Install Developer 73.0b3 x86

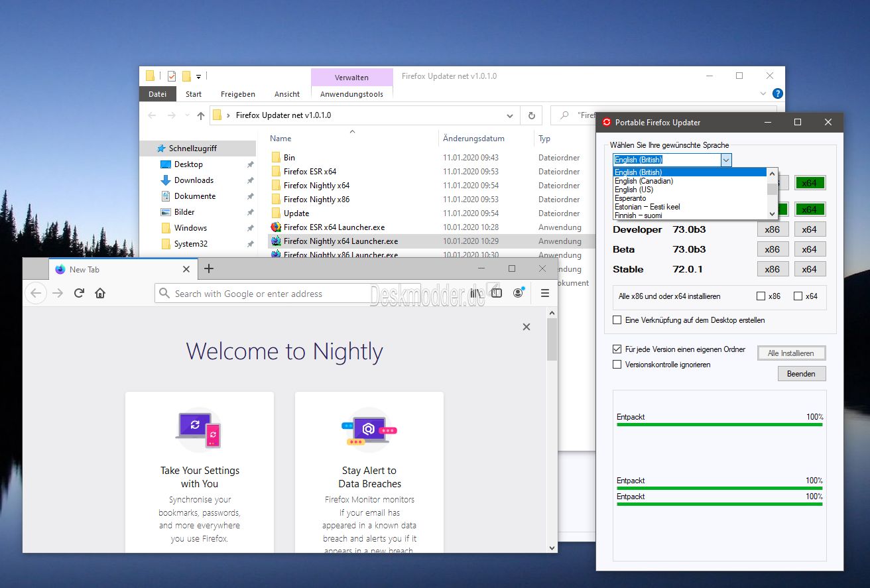pyautogui.click(x=773, y=230)
